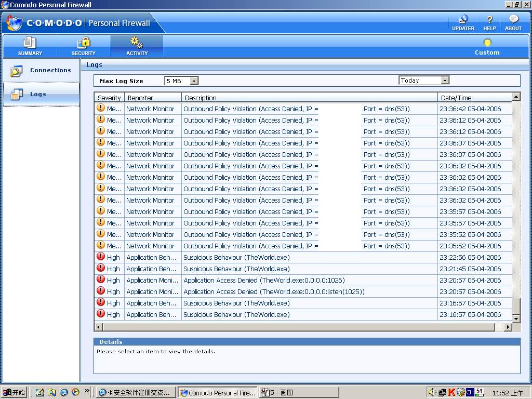Click red alert icon for TheWorld.exe:0.0.0.0:1026 entry
Viewport: 532px width, 399px height.
101,279
